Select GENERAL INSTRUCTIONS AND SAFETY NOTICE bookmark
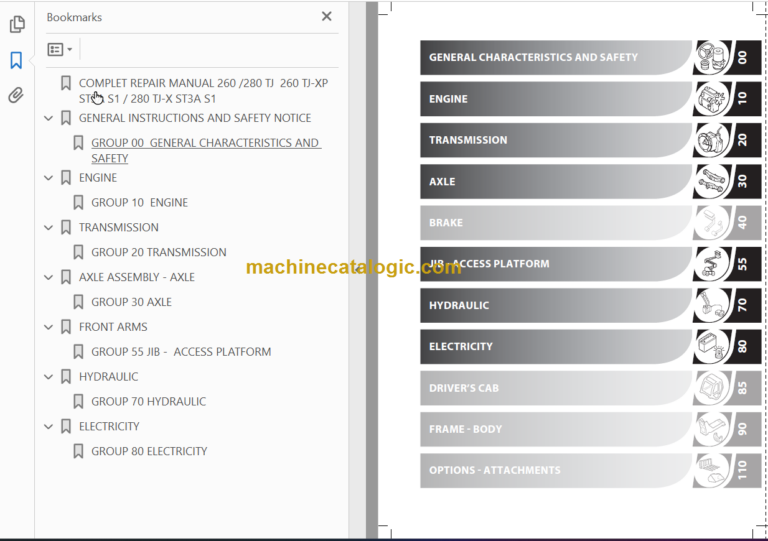Screen dimensions: 768x541 (195, 118)
